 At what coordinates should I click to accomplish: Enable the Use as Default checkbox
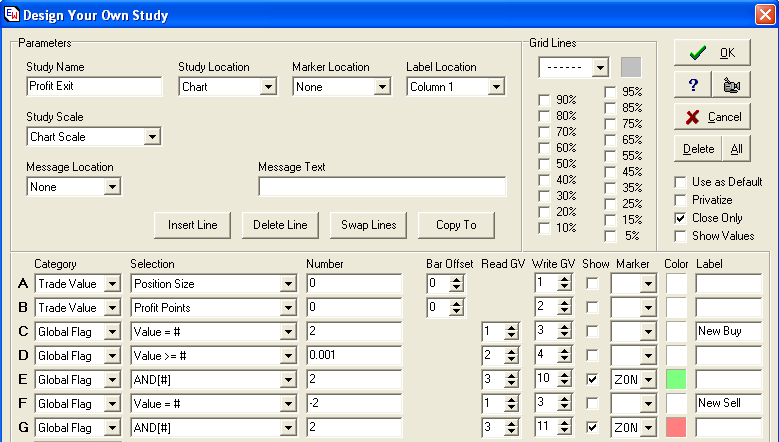tap(681, 182)
